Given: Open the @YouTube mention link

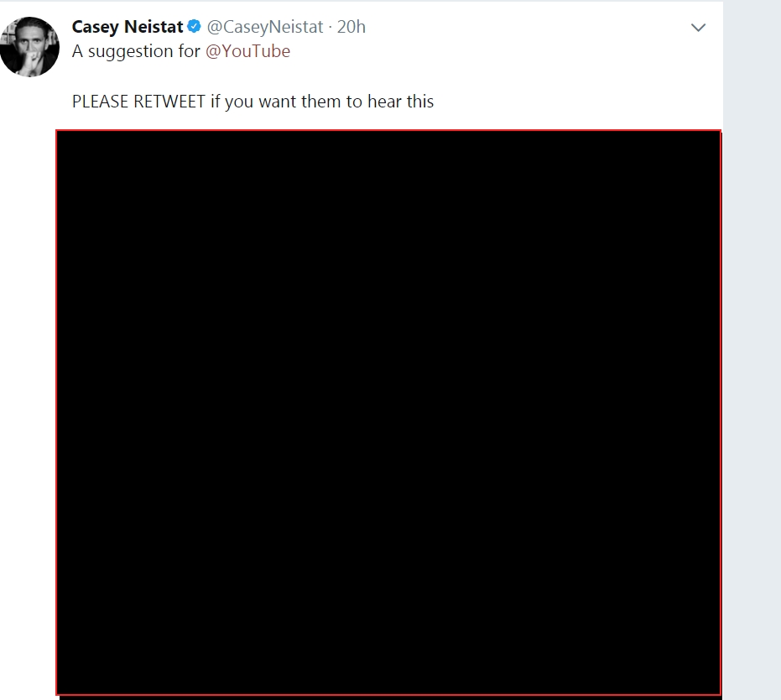Looking at the screenshot, I should 247,51.
